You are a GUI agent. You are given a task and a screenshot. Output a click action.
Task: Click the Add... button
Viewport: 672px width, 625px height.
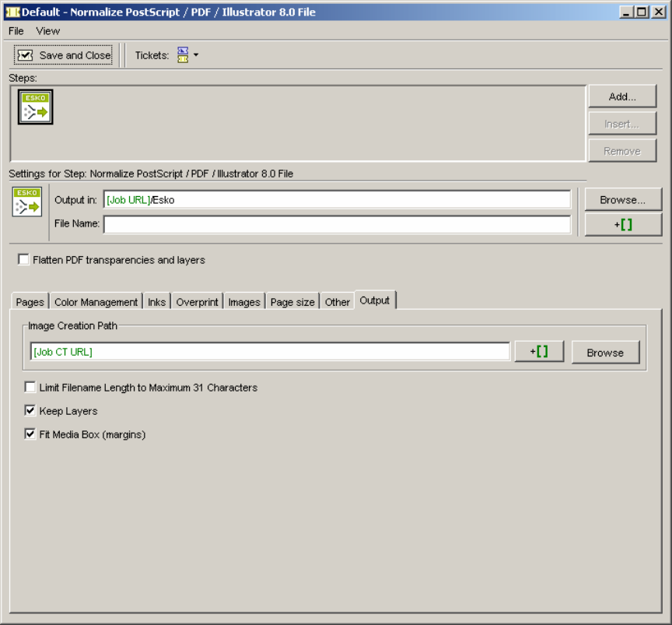point(622,97)
